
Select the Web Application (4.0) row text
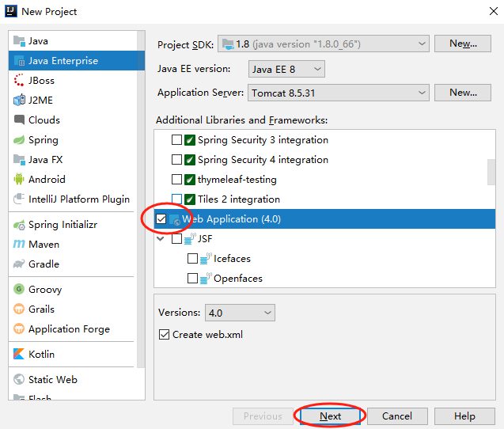[231, 219]
